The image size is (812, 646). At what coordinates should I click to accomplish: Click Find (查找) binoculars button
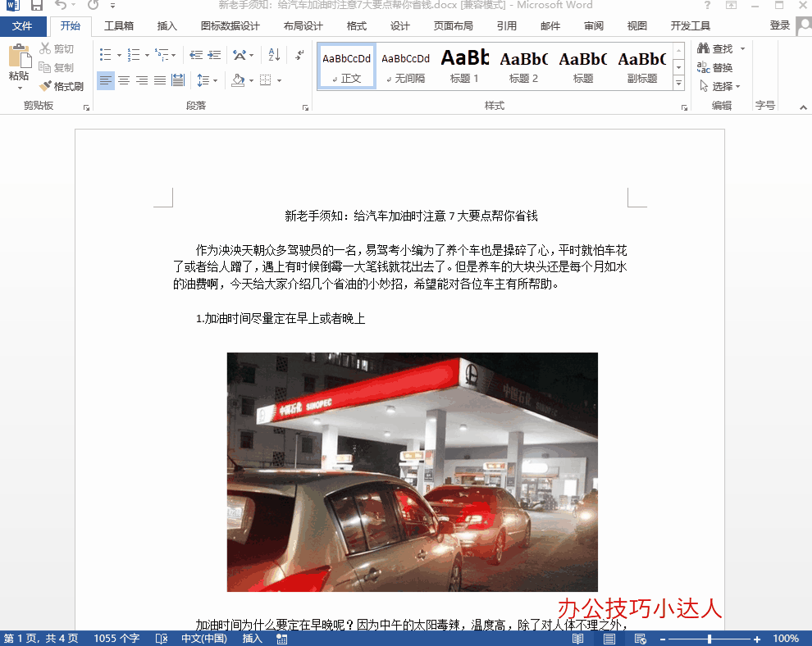[714, 48]
